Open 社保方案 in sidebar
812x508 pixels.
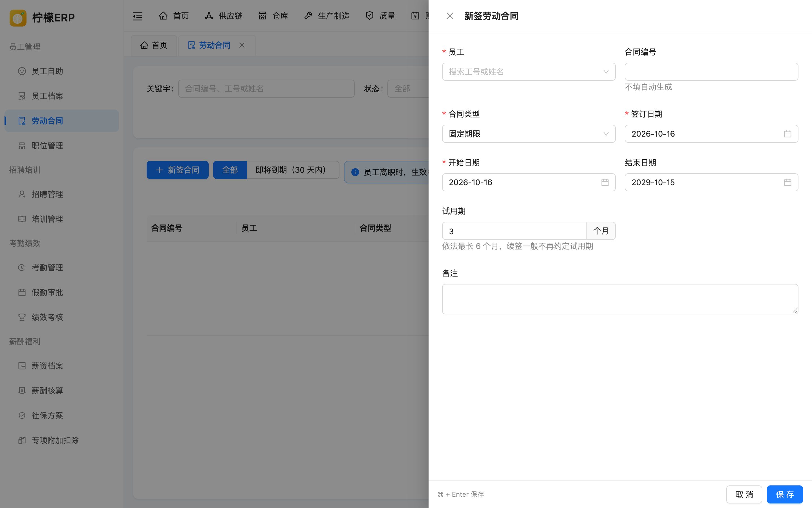point(62,416)
